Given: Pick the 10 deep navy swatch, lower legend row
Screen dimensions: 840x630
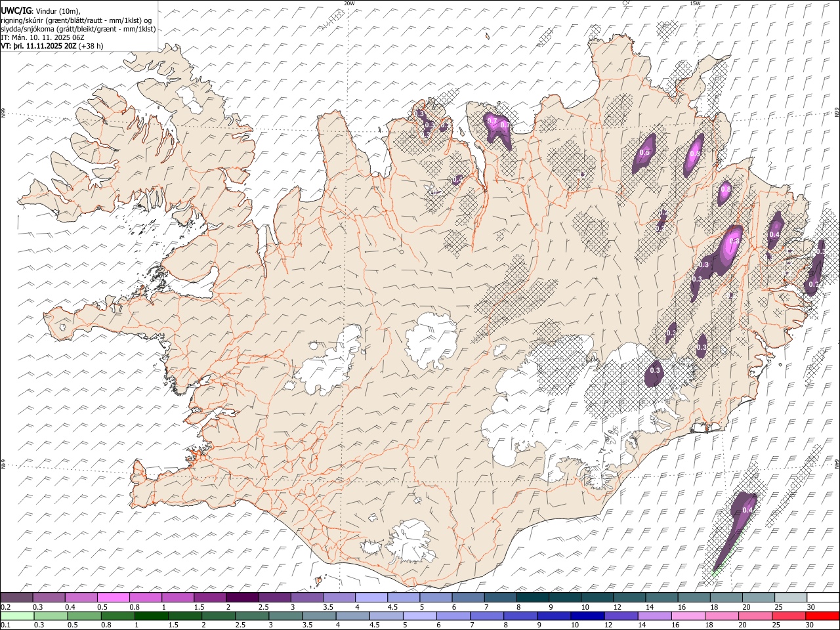Looking at the screenshot, I should pos(587,616).
